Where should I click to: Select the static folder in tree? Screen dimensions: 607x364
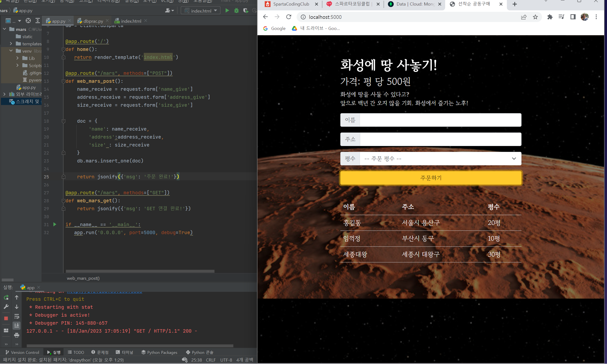click(x=24, y=36)
